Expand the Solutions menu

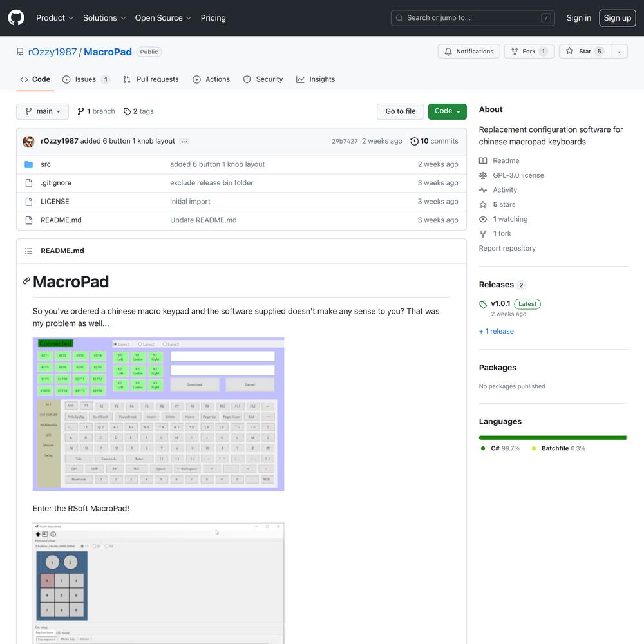tap(104, 18)
